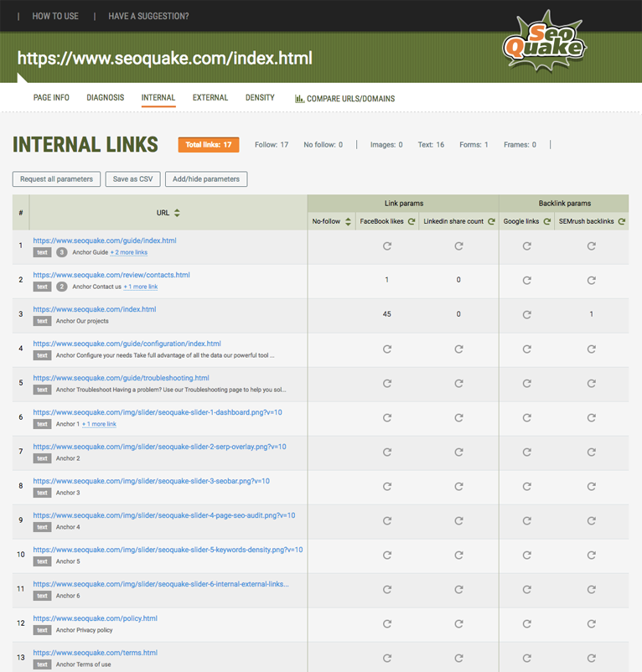Click Add/hide parameters button
The width and height of the screenshot is (642, 672).
point(206,179)
